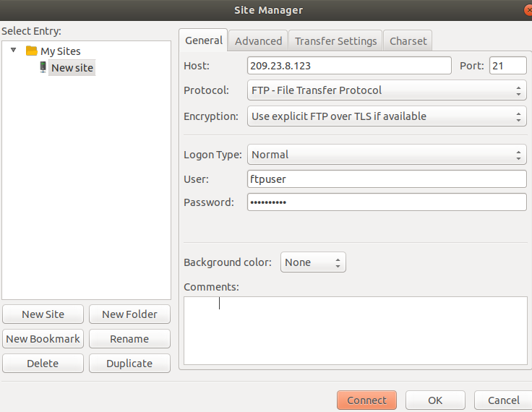
Task: Switch to the Advanced tab
Action: (258, 41)
